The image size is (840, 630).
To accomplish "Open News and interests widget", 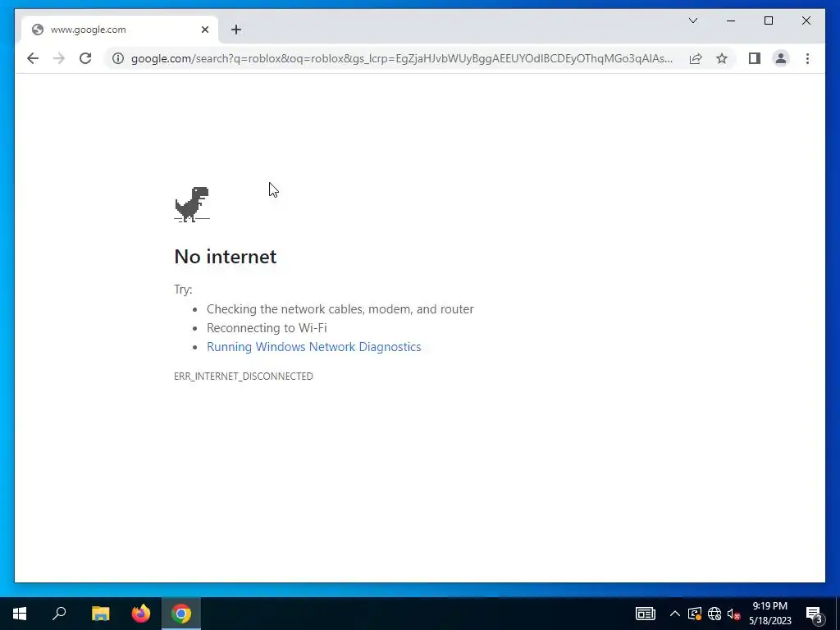I will point(645,614).
